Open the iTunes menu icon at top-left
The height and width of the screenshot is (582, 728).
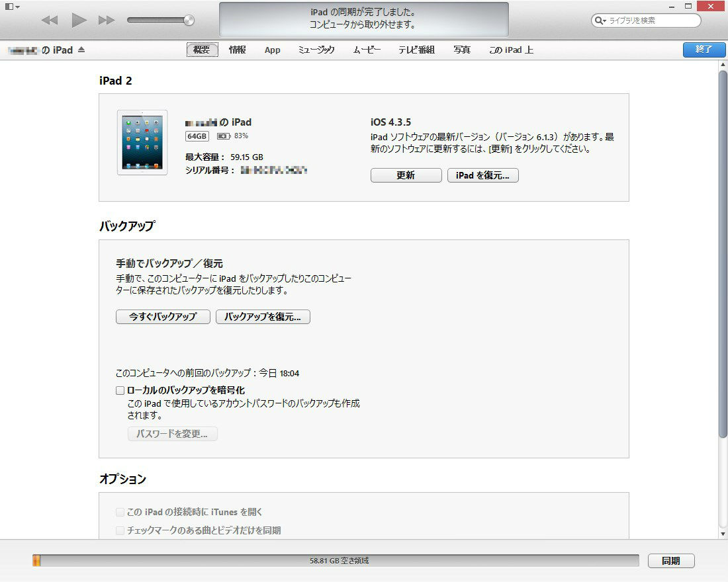12,6
